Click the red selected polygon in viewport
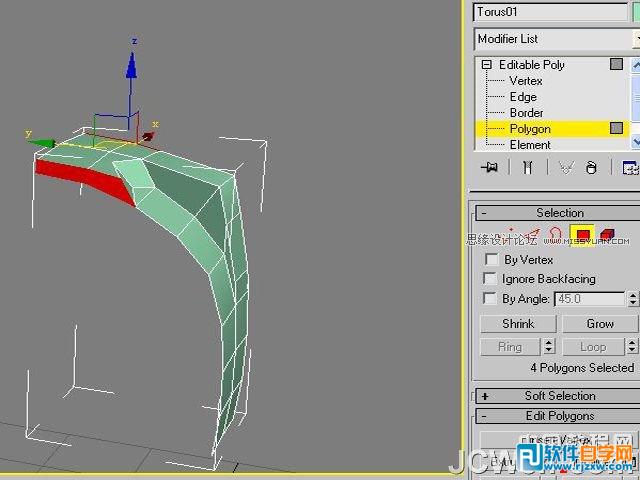 88,178
